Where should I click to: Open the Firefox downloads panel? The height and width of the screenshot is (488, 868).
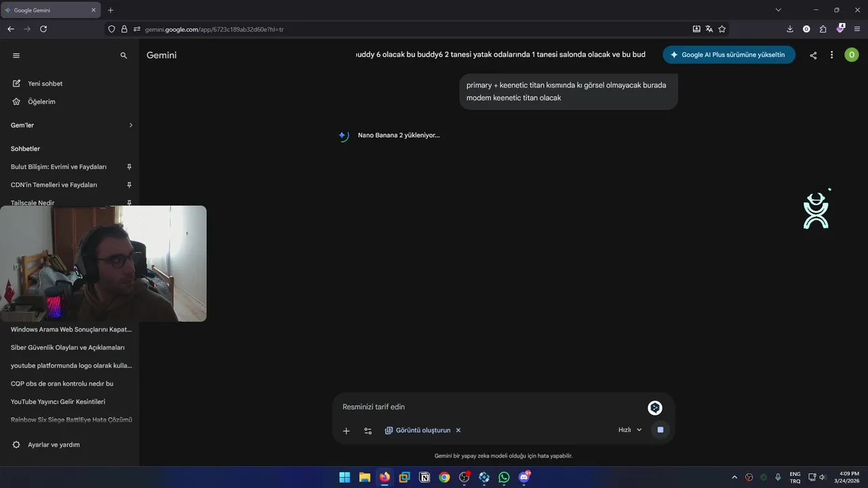790,29
